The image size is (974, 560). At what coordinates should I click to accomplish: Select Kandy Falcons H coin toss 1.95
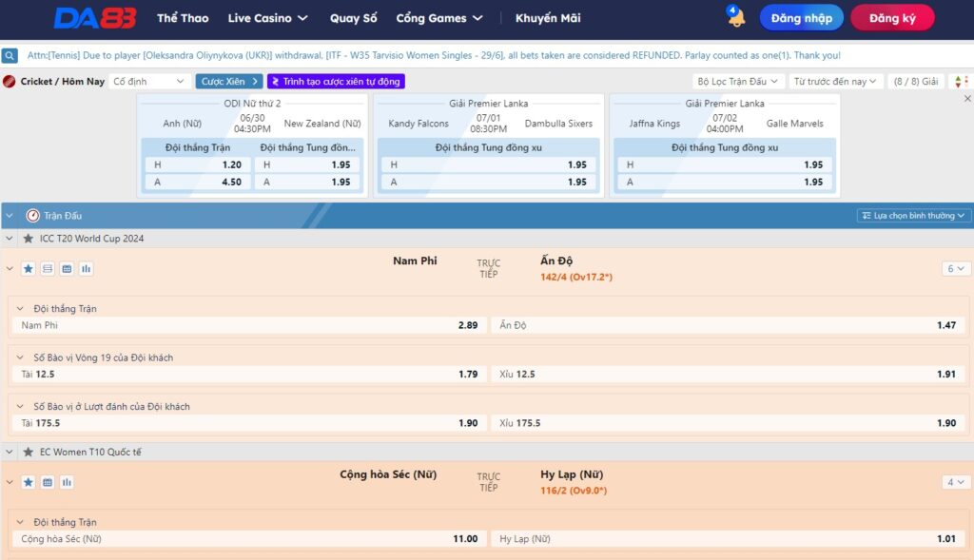[488, 164]
